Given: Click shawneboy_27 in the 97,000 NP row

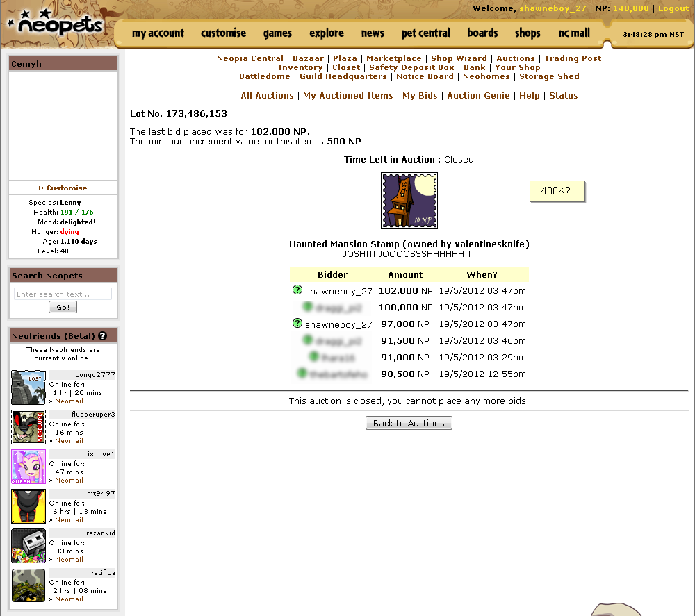Looking at the screenshot, I should [x=338, y=324].
